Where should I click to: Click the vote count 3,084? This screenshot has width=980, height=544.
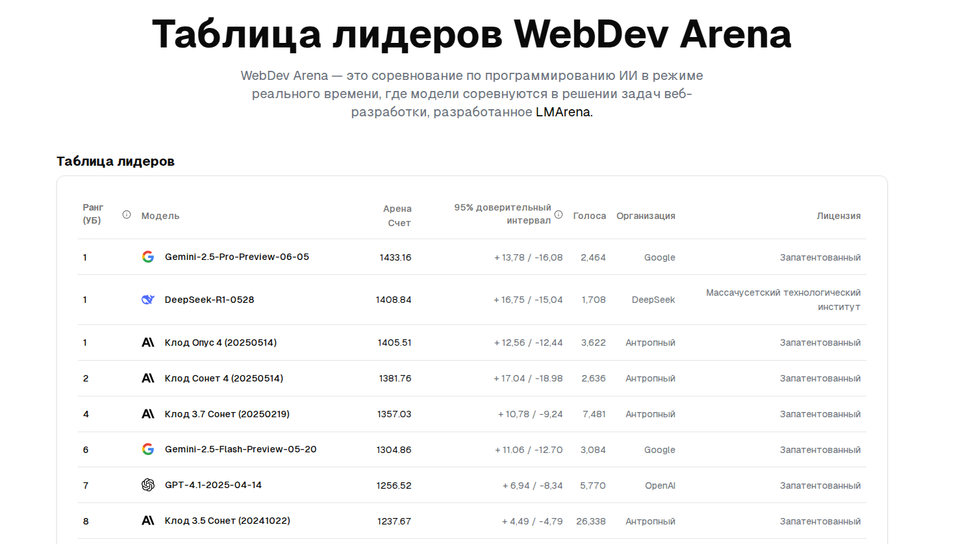pos(593,450)
